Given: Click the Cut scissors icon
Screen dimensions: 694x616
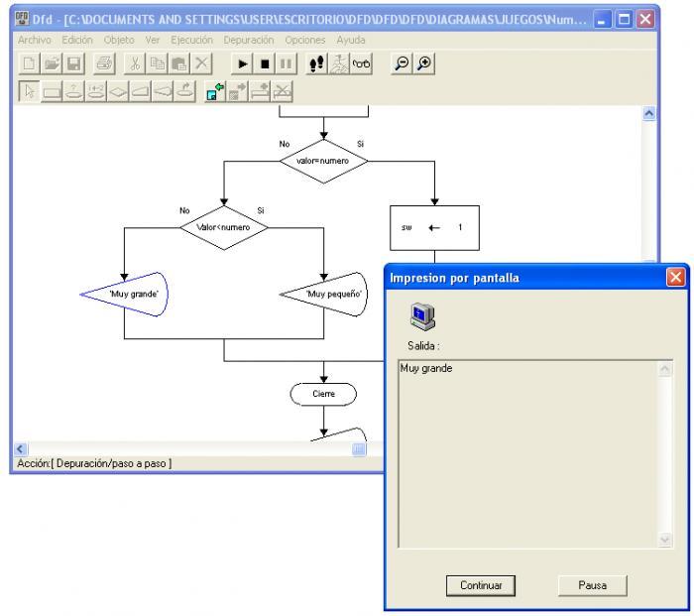Looking at the screenshot, I should pyautogui.click(x=135, y=63).
